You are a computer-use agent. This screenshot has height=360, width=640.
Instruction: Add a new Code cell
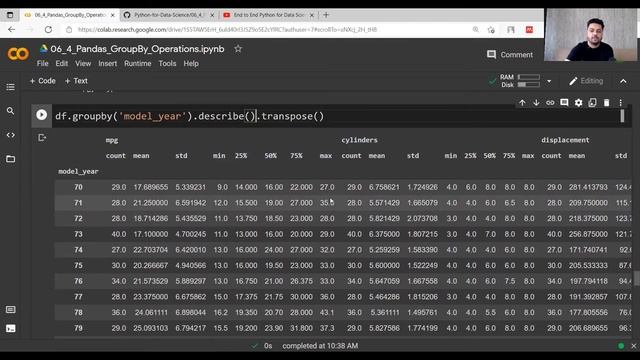(42, 81)
